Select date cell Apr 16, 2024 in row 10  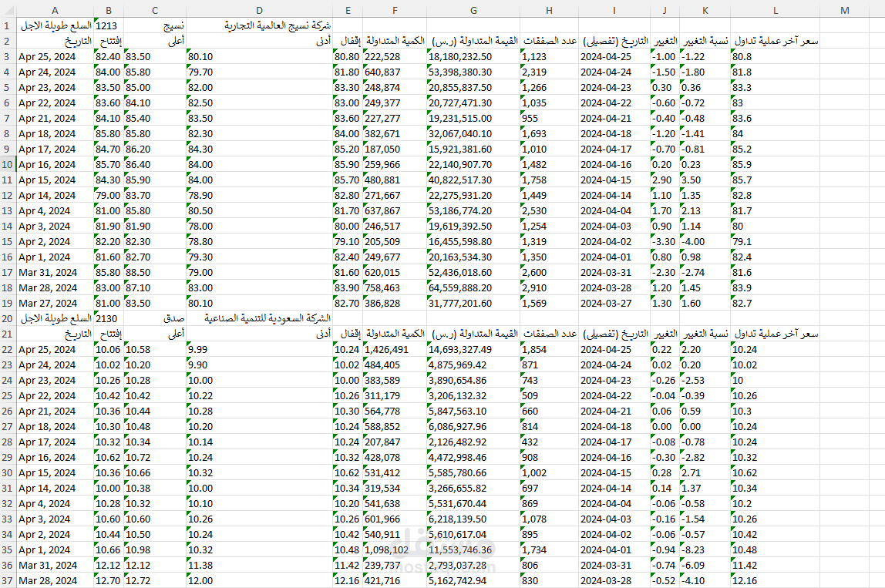click(x=55, y=165)
